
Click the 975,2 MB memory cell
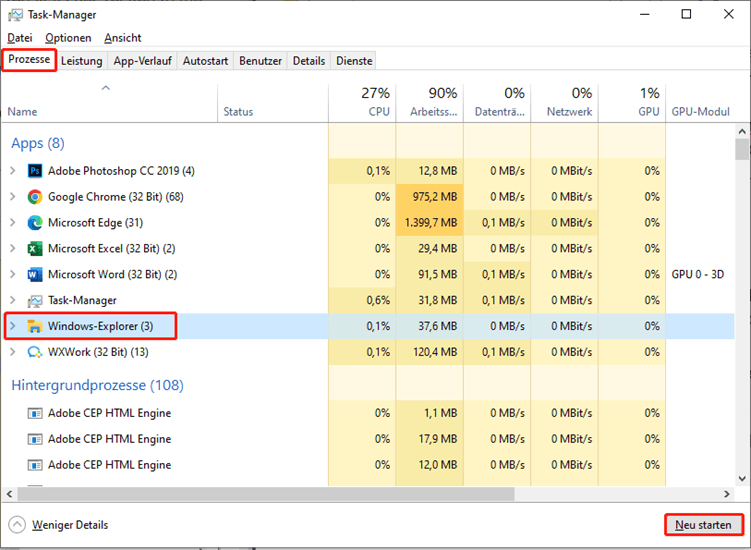(430, 196)
